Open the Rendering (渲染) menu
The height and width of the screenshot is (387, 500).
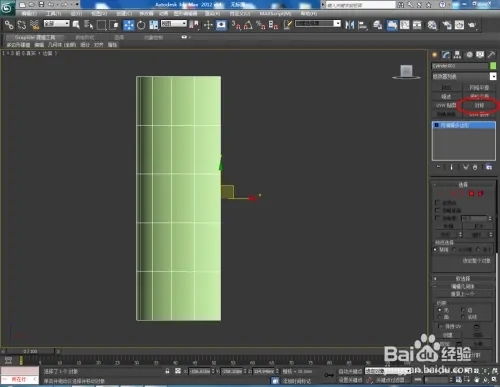click(212, 13)
